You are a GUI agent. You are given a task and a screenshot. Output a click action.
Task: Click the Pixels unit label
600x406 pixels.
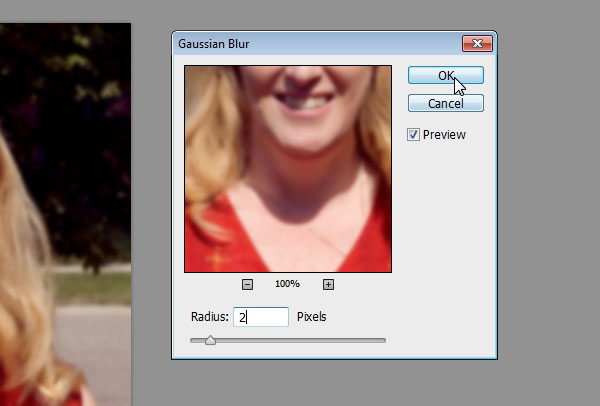coord(312,317)
